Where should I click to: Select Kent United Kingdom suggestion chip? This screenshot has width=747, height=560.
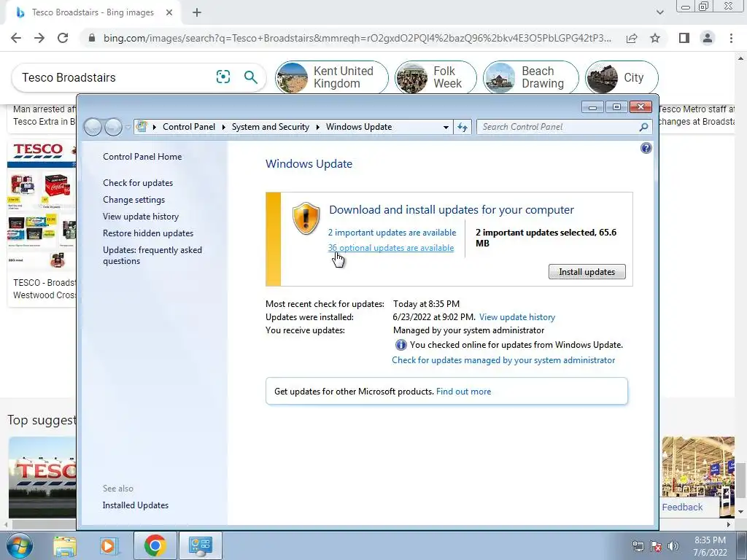click(332, 77)
